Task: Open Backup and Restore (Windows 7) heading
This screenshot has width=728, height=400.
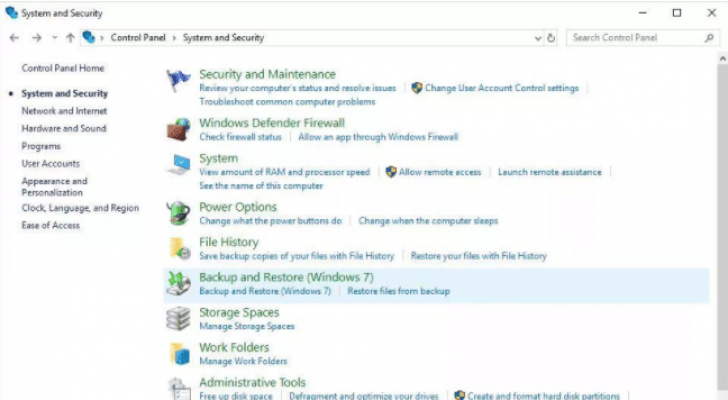Action: (286, 277)
